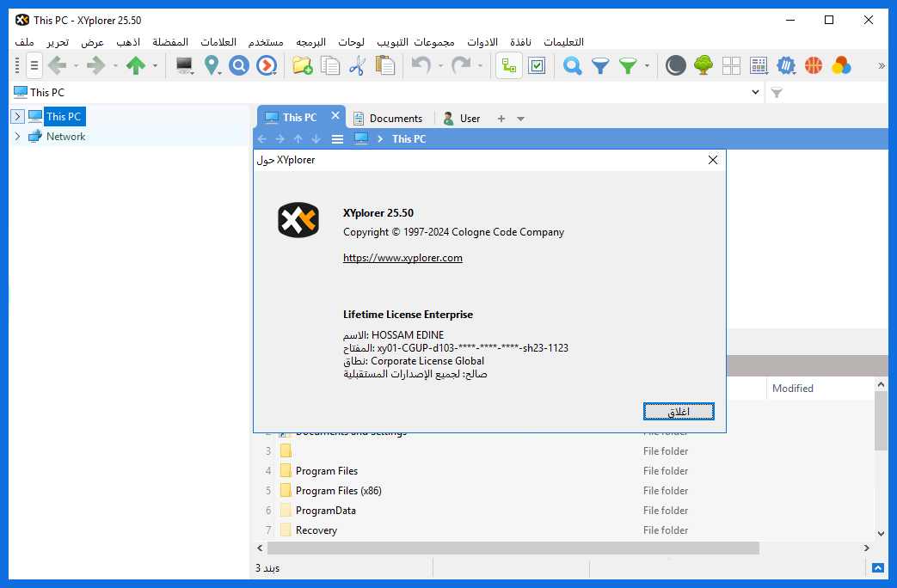Click the blue funnel Visual Filter icon
Viewport: 897px width, 588px height.
pyautogui.click(x=600, y=66)
